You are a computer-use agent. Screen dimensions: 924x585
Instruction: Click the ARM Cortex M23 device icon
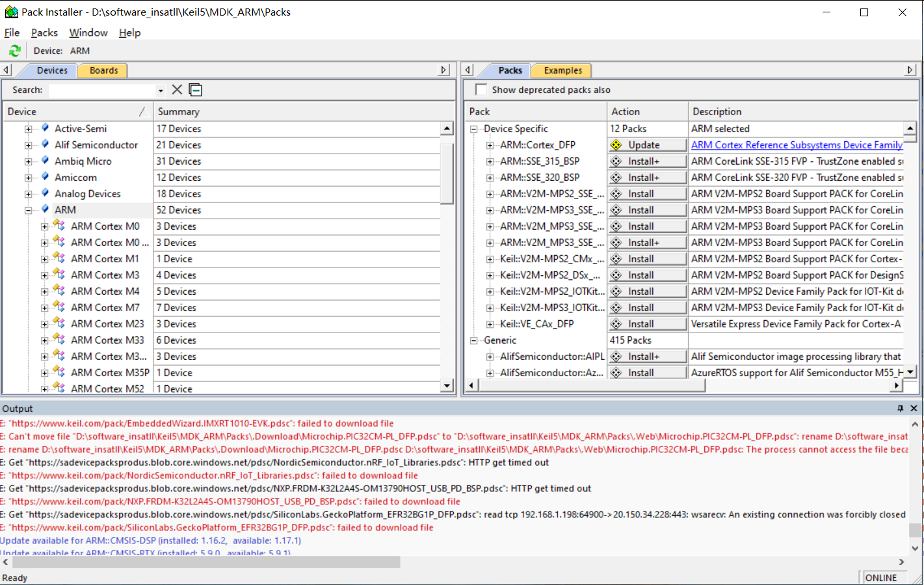pyautogui.click(x=59, y=323)
